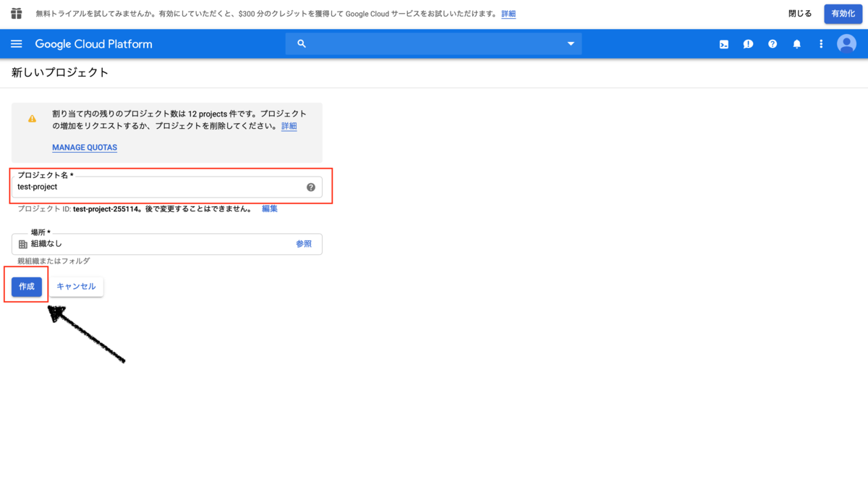Click the 有効化 button
868x493 pixels.
843,14
